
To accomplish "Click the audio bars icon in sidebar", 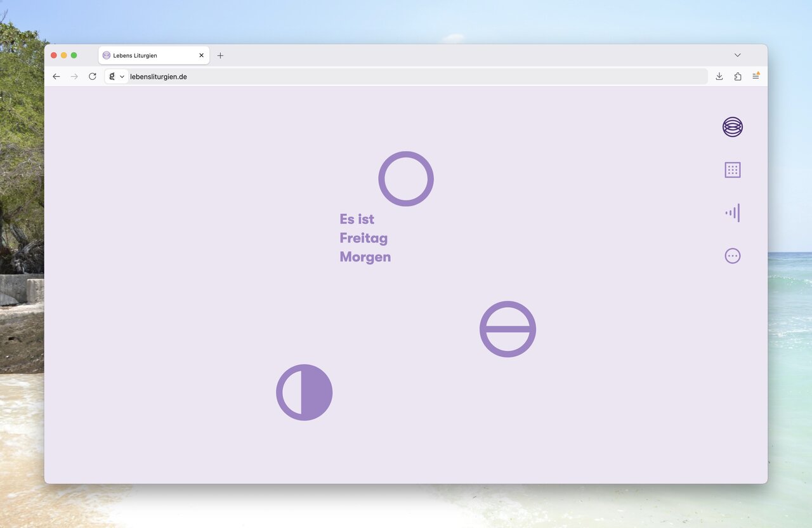I will (x=733, y=213).
